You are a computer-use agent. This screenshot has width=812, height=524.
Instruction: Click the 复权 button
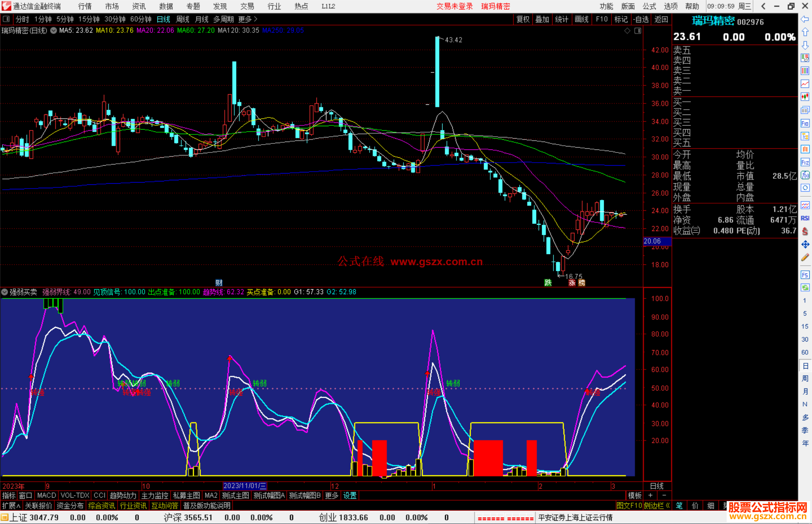[x=523, y=19]
